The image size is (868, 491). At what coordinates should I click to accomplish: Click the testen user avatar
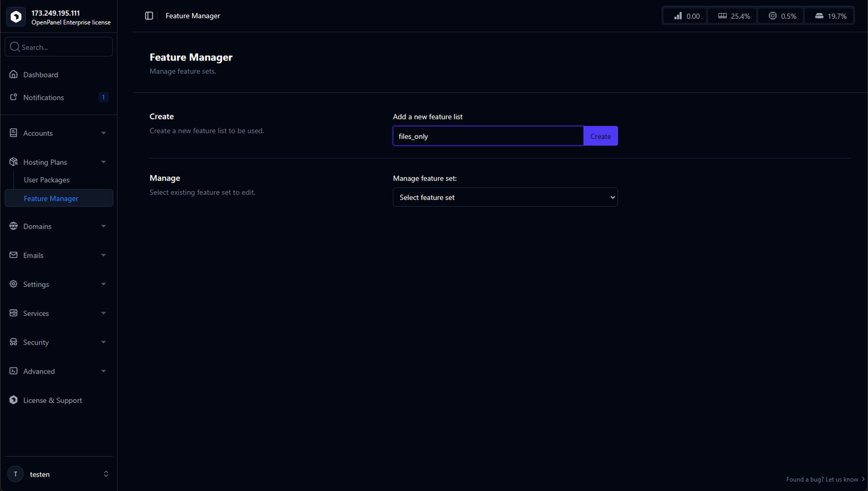coord(16,474)
